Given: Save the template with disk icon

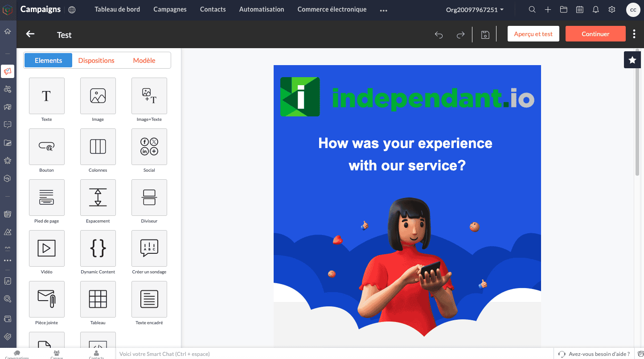Looking at the screenshot, I should pos(485,35).
